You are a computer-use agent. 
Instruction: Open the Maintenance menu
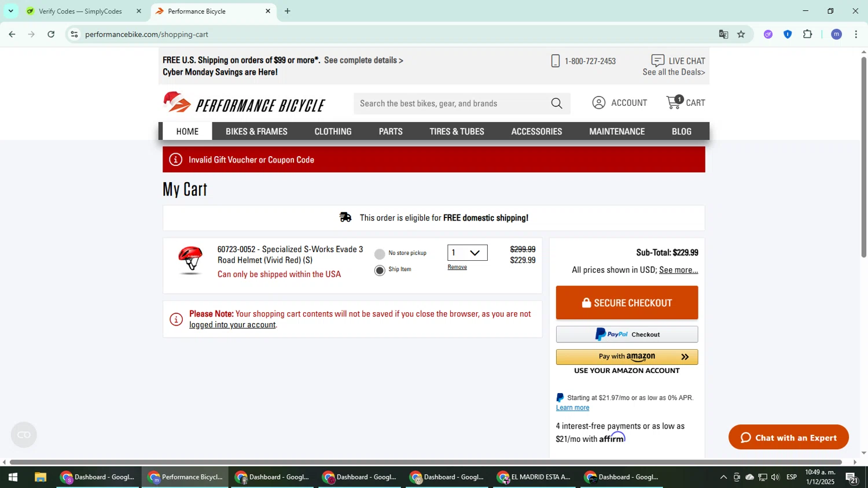click(617, 131)
